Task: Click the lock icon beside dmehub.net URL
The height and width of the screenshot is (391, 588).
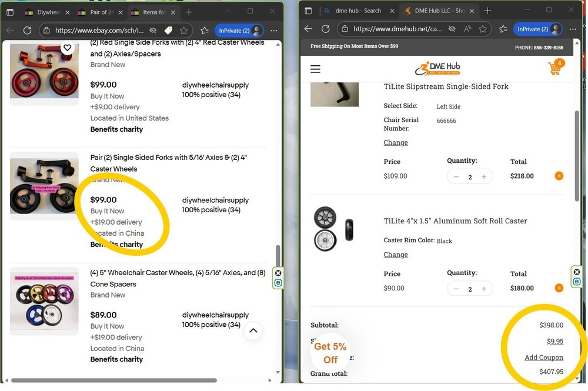Action: (345, 29)
